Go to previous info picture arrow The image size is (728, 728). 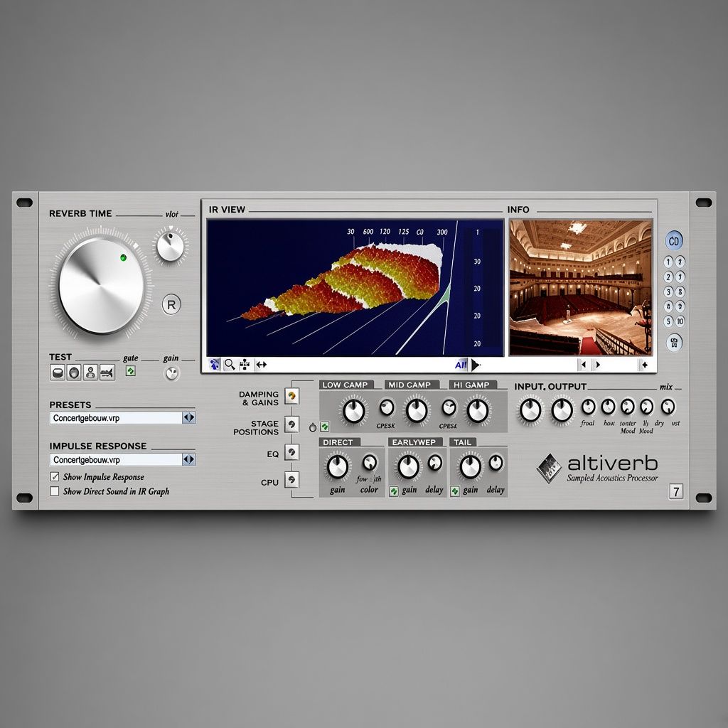[x=584, y=365]
